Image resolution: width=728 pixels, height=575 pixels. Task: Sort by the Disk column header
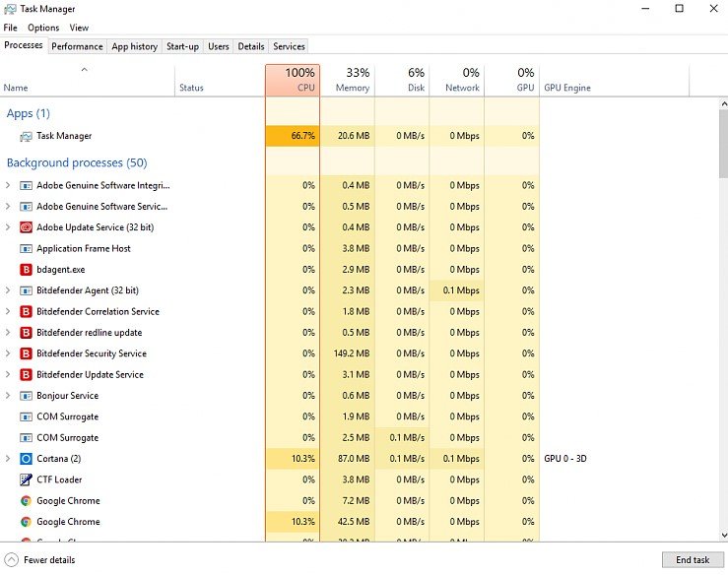coord(402,81)
